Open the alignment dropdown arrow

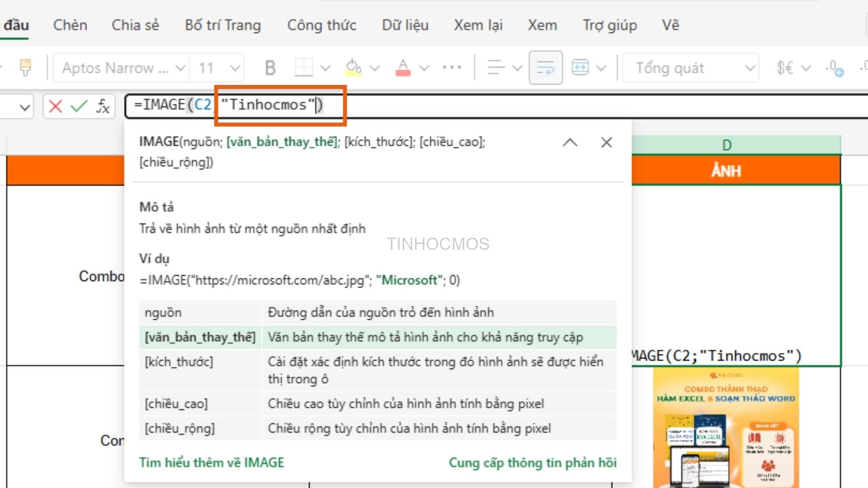click(x=517, y=68)
